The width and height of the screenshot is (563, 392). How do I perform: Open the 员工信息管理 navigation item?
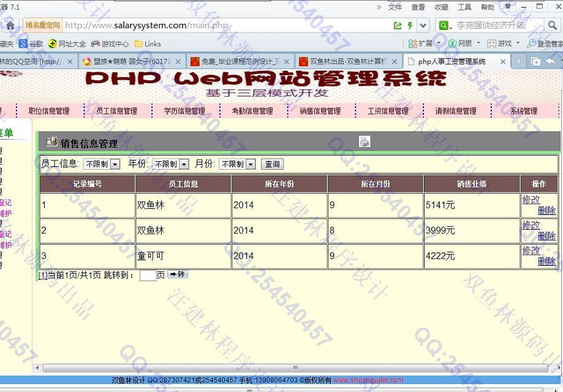[x=116, y=111]
